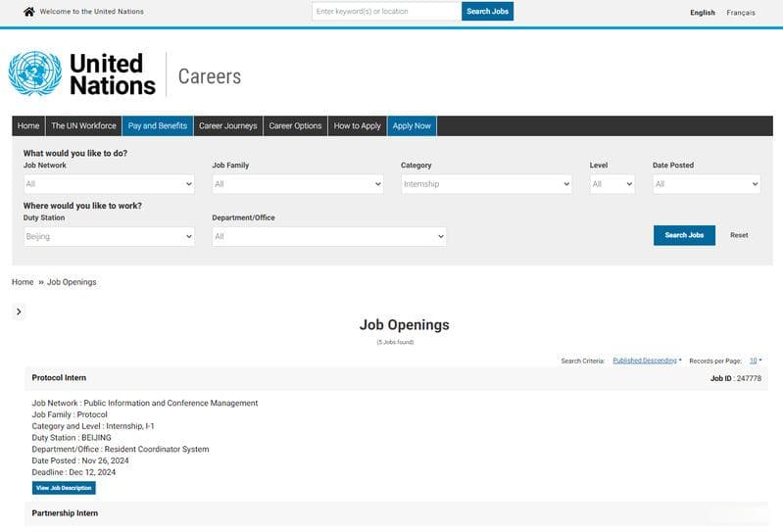
Task: Click Deadline Dec 12, 2024 text
Action: (73, 472)
